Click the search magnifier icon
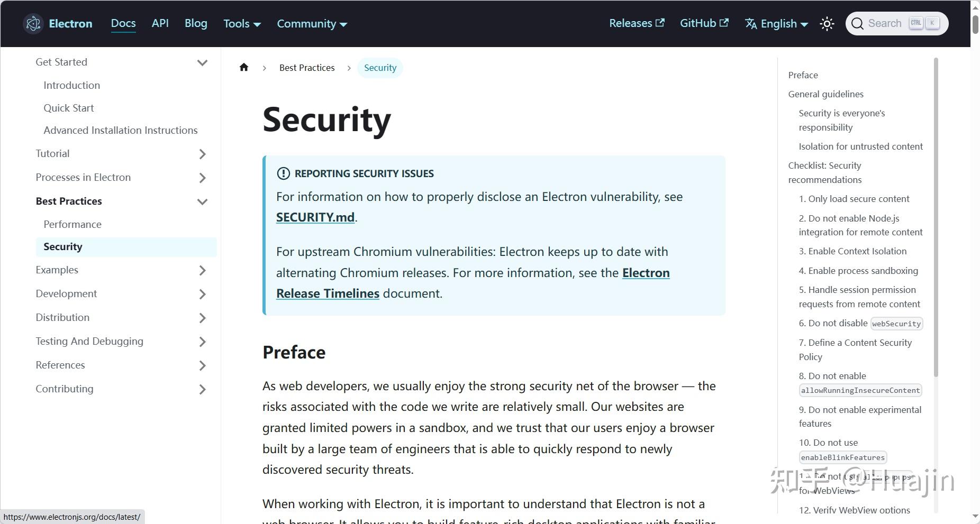 (x=858, y=24)
